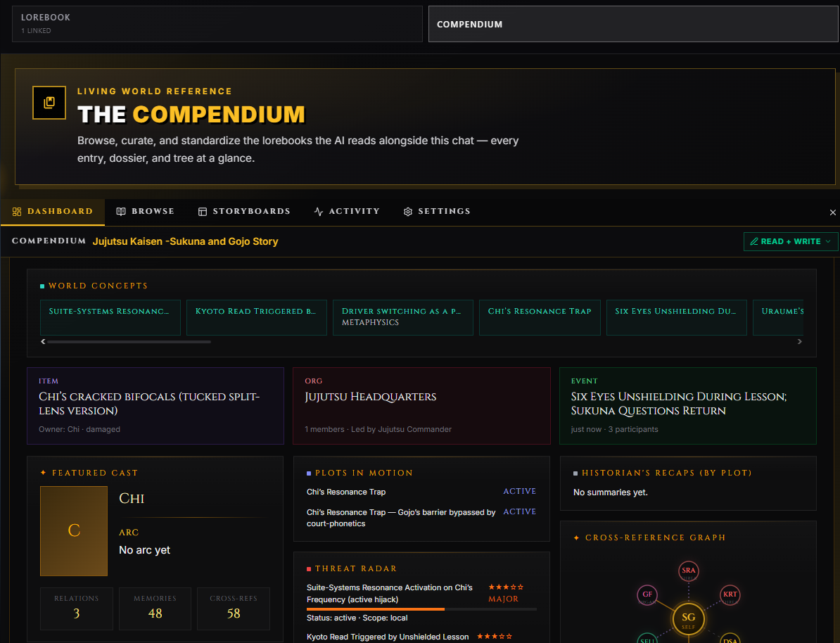
Task: Click the Cross-Refs 58 stat box
Action: [x=234, y=609]
